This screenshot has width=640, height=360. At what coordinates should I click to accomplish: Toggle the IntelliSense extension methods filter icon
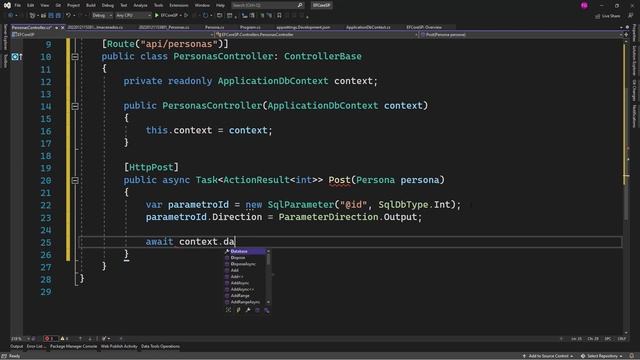(267, 310)
